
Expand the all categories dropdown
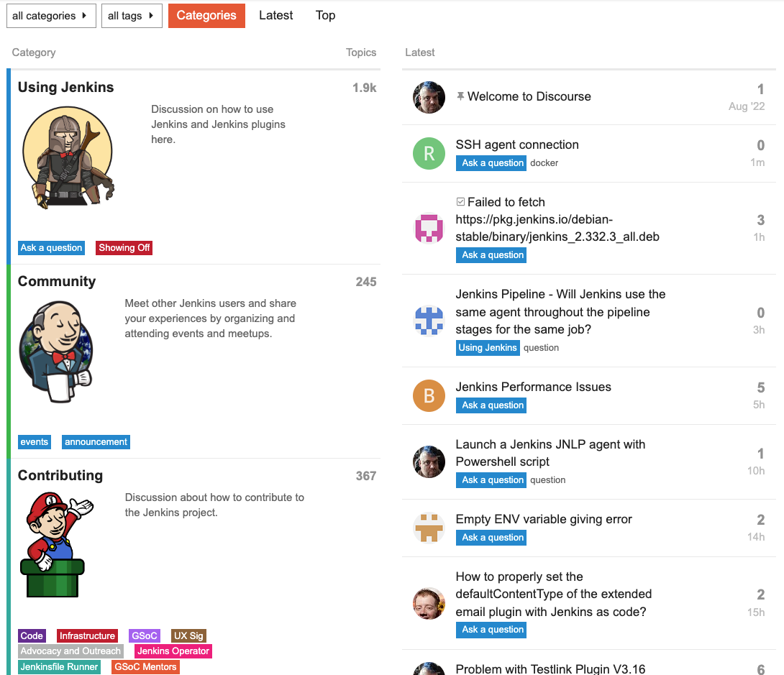[x=51, y=16]
